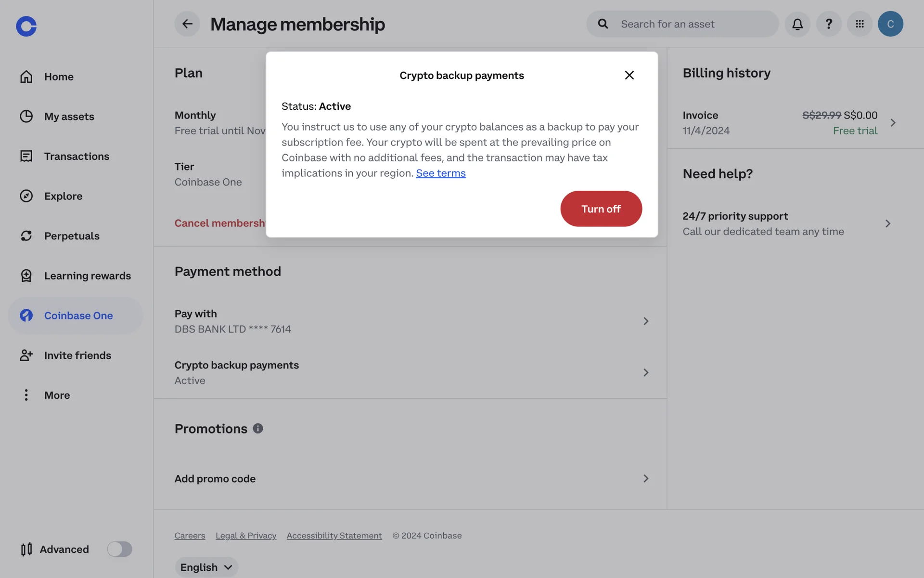Open the See terms link
924x578 pixels.
point(441,173)
